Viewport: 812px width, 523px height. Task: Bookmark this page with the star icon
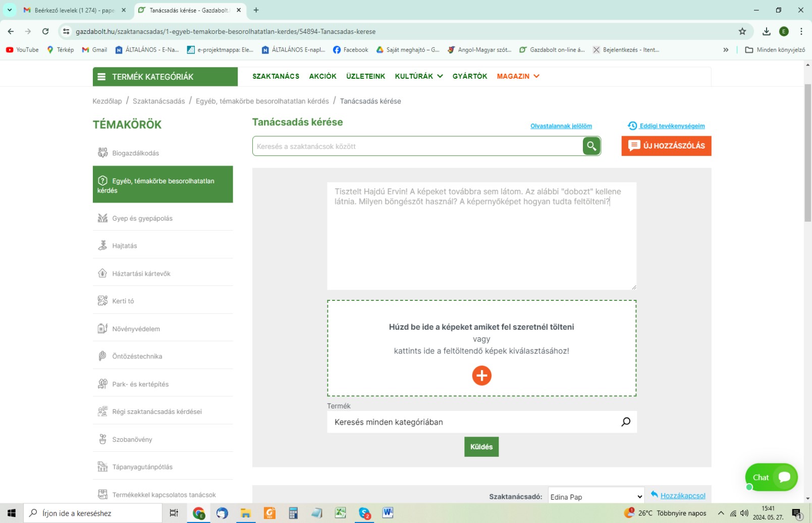[742, 31]
